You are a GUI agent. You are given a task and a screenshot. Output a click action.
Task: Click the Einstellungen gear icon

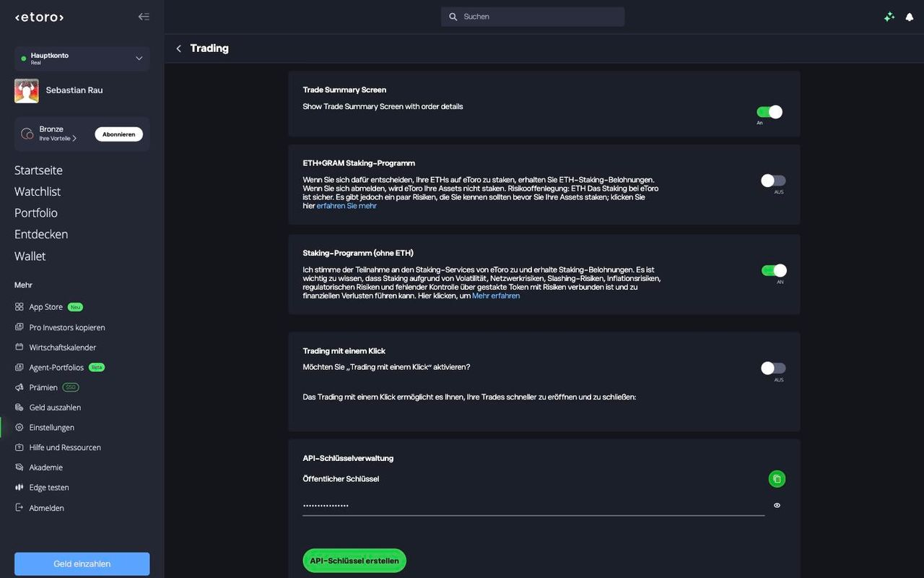tap(19, 428)
